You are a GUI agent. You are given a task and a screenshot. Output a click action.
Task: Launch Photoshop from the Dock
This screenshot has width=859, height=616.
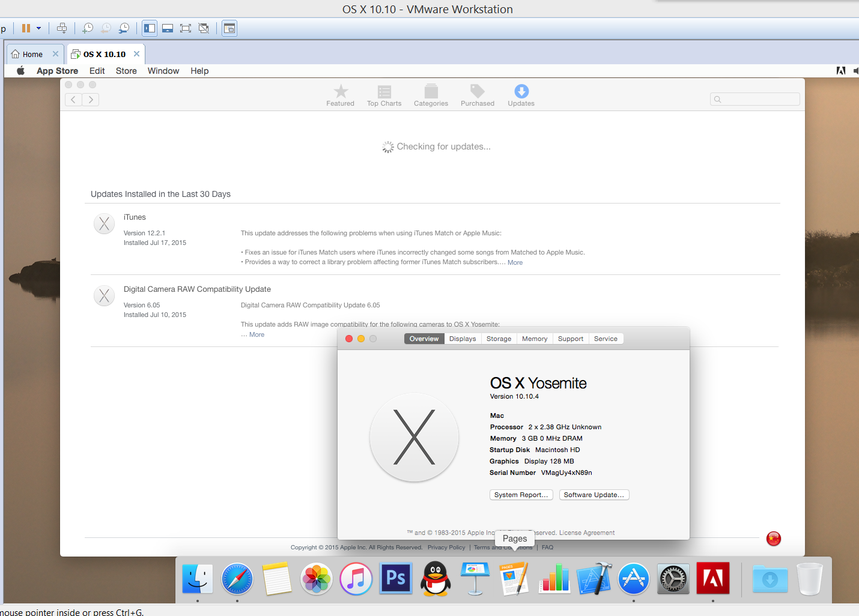click(396, 579)
